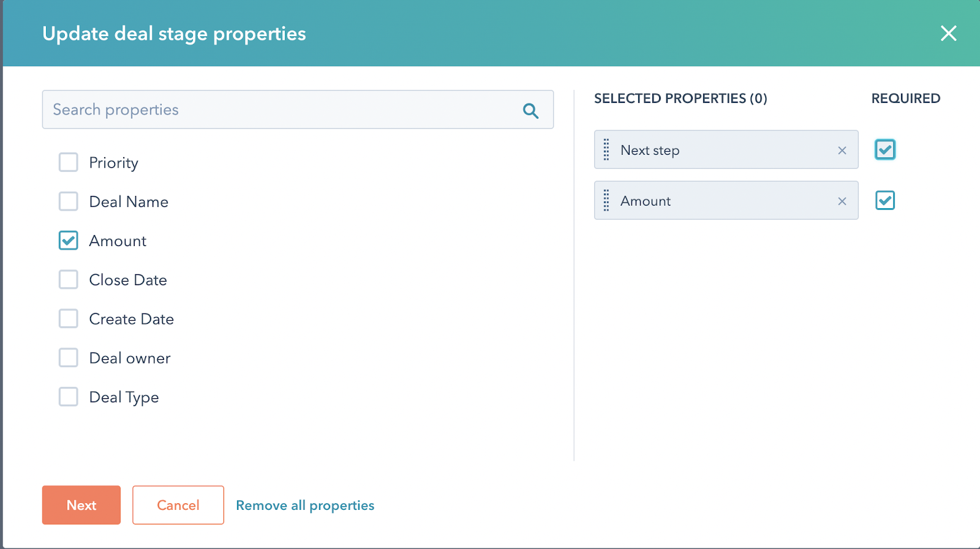Select the Deal Name checkbox
The width and height of the screenshot is (980, 549).
click(x=69, y=201)
